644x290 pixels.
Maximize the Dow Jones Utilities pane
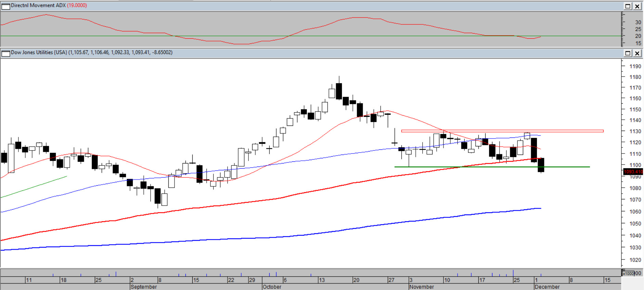click(628, 53)
